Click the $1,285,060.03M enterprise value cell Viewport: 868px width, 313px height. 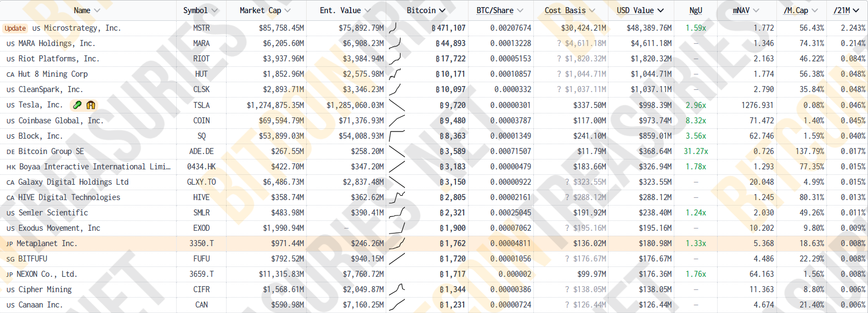[x=355, y=105]
